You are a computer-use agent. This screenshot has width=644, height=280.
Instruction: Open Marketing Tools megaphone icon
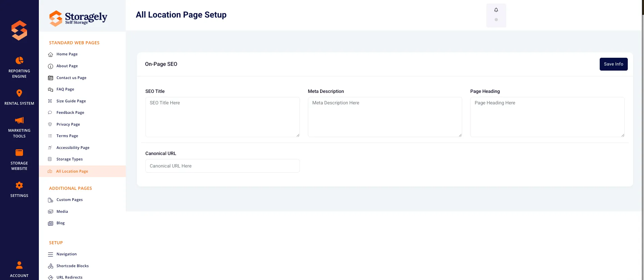(19, 120)
